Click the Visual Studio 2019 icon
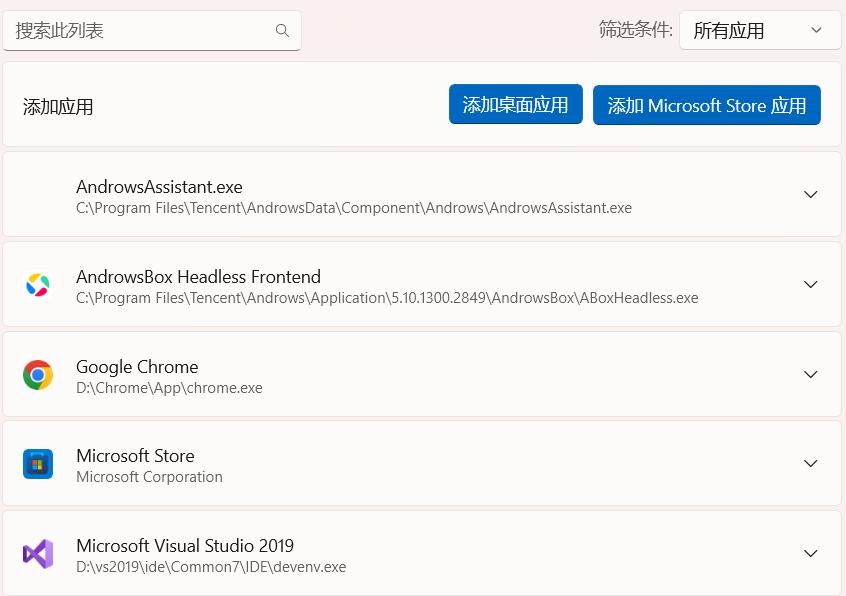 tap(38, 553)
